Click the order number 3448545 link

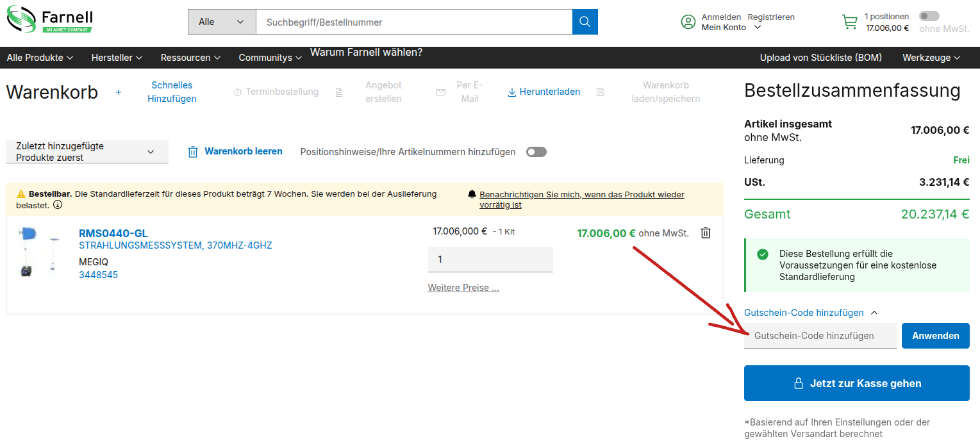(x=98, y=275)
